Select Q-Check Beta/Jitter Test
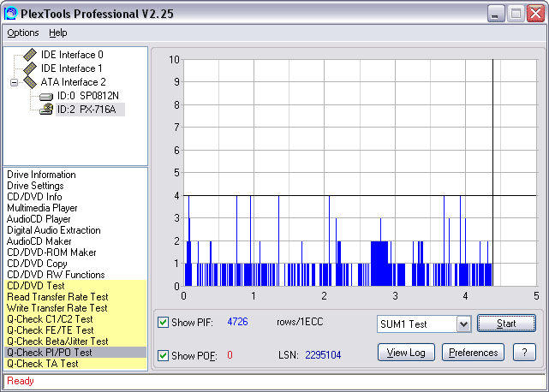This screenshot has width=549, height=392. (75, 342)
